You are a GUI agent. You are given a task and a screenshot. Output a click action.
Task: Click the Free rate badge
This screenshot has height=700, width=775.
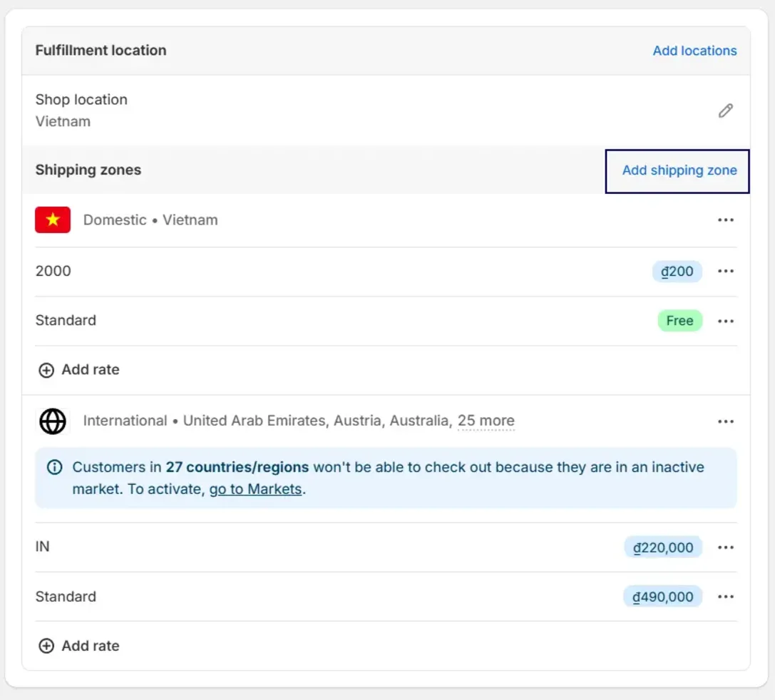(679, 321)
